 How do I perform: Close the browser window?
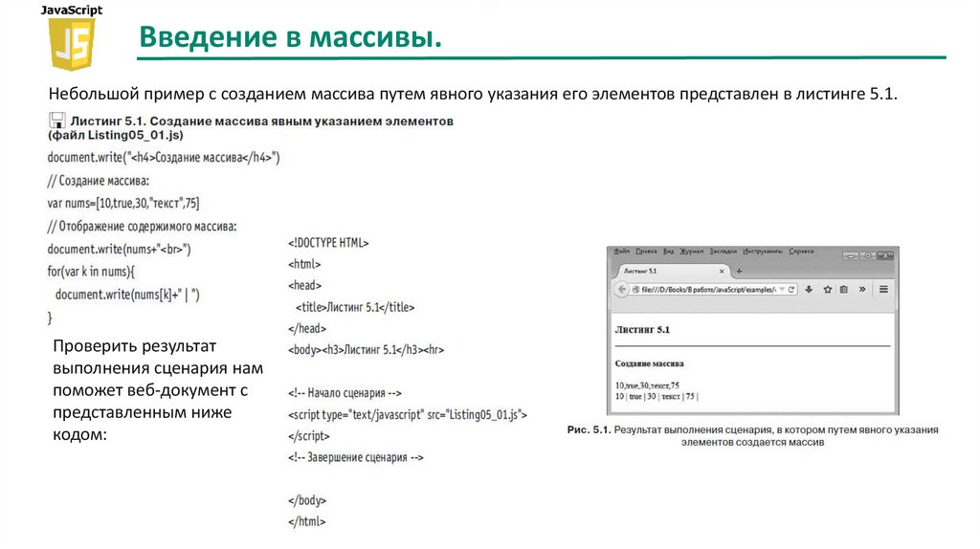(x=885, y=255)
